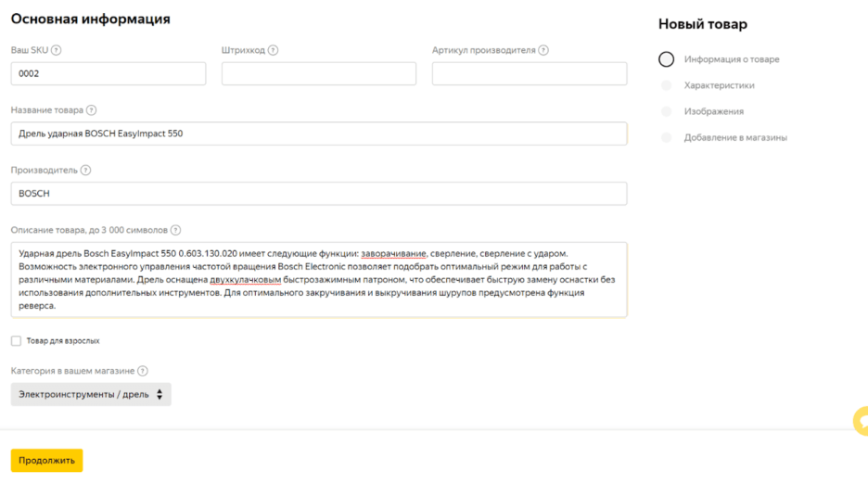Click help icon beside Описание товара label
This screenshot has height=484, width=868.
(175, 231)
